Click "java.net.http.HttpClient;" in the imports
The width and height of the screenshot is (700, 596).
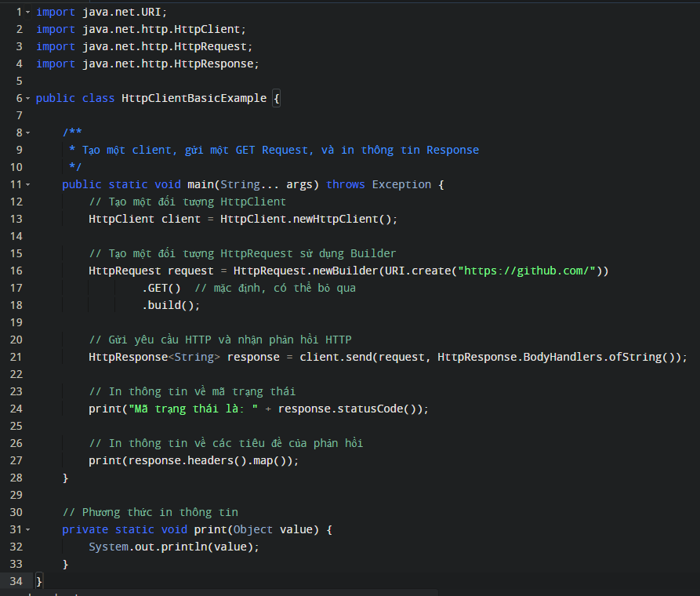click(x=165, y=30)
